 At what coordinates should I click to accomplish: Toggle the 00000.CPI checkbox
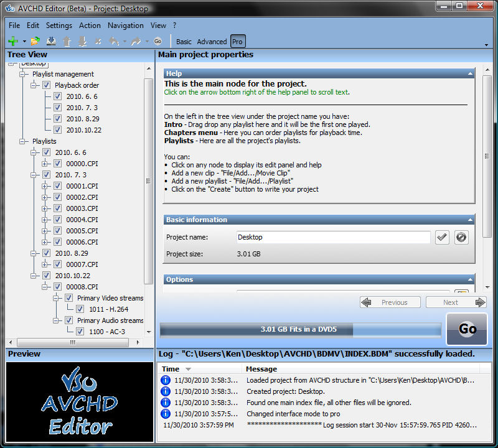[x=57, y=164]
